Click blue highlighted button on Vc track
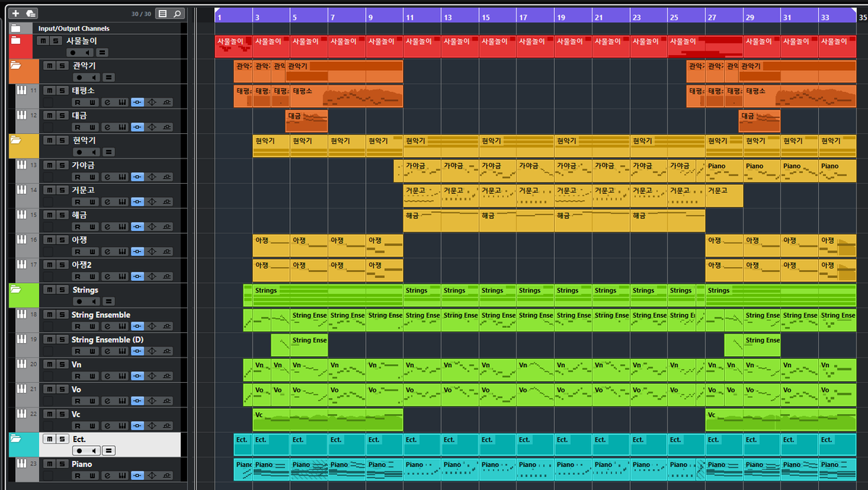The image size is (868, 490). click(x=137, y=426)
